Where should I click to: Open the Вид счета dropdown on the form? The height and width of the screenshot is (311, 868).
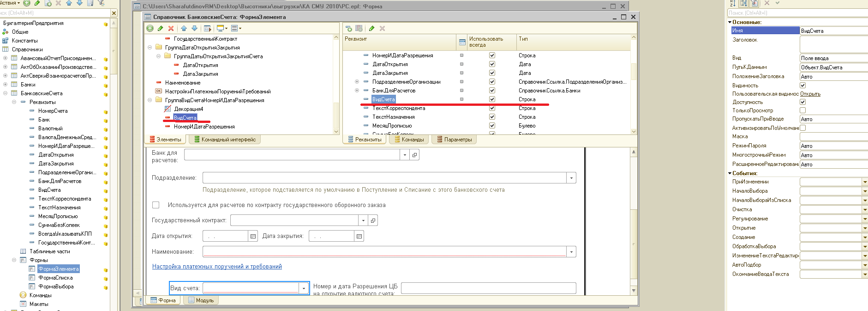click(304, 288)
